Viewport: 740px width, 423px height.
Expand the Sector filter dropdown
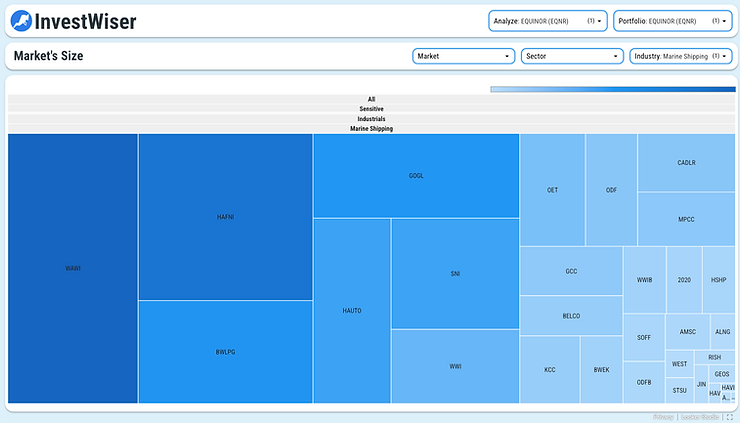point(572,56)
